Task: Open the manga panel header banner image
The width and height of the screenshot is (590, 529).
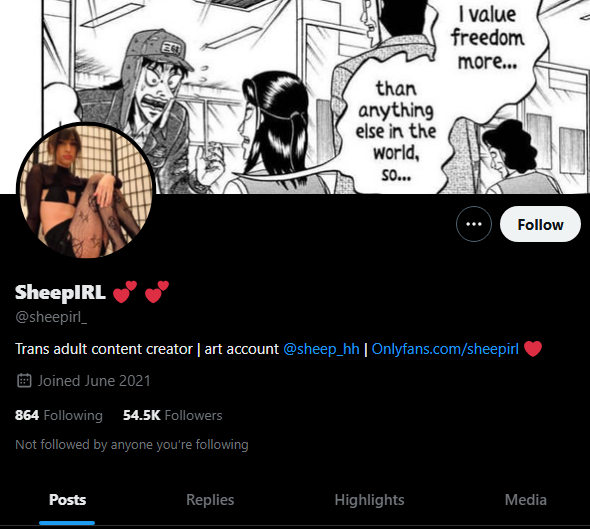Action: coord(316,97)
